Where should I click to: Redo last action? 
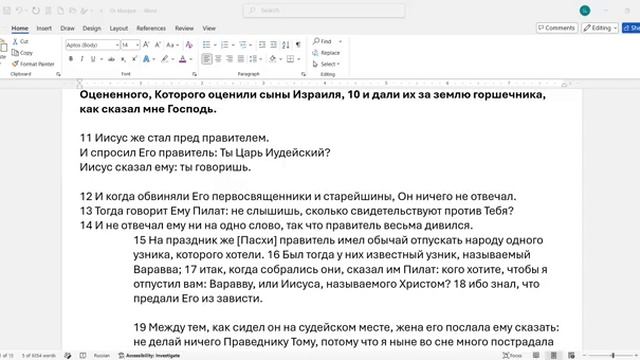pos(36,11)
